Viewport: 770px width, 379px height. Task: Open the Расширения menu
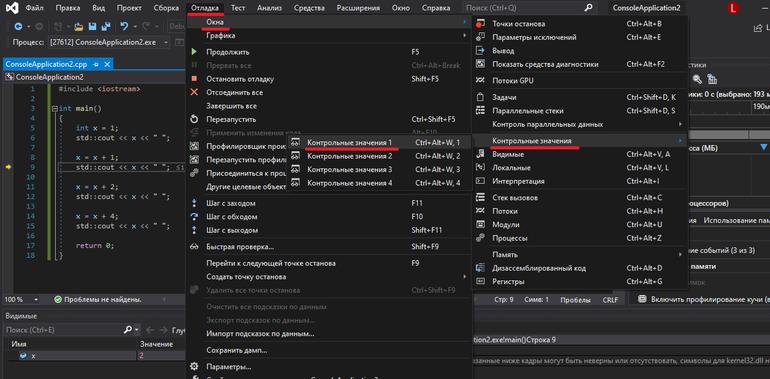358,8
